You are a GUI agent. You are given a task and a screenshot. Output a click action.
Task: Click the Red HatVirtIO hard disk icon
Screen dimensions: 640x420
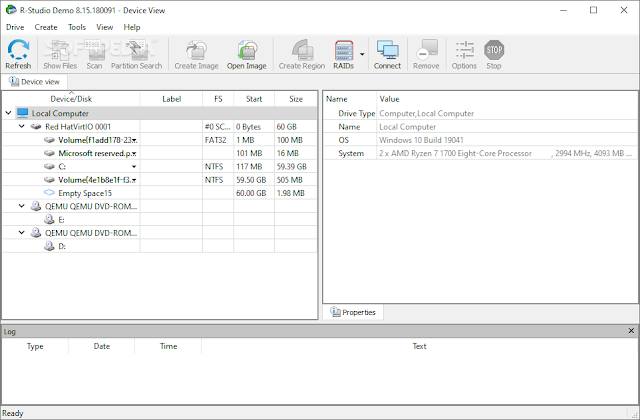[36, 127]
